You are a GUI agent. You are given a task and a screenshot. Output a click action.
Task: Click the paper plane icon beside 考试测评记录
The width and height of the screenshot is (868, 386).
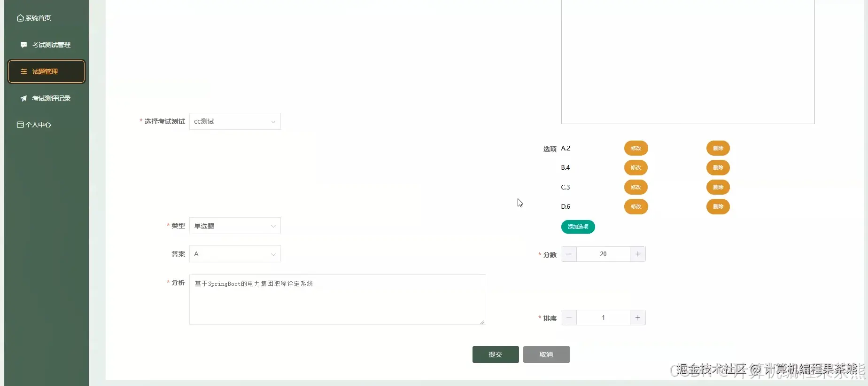[x=23, y=98]
